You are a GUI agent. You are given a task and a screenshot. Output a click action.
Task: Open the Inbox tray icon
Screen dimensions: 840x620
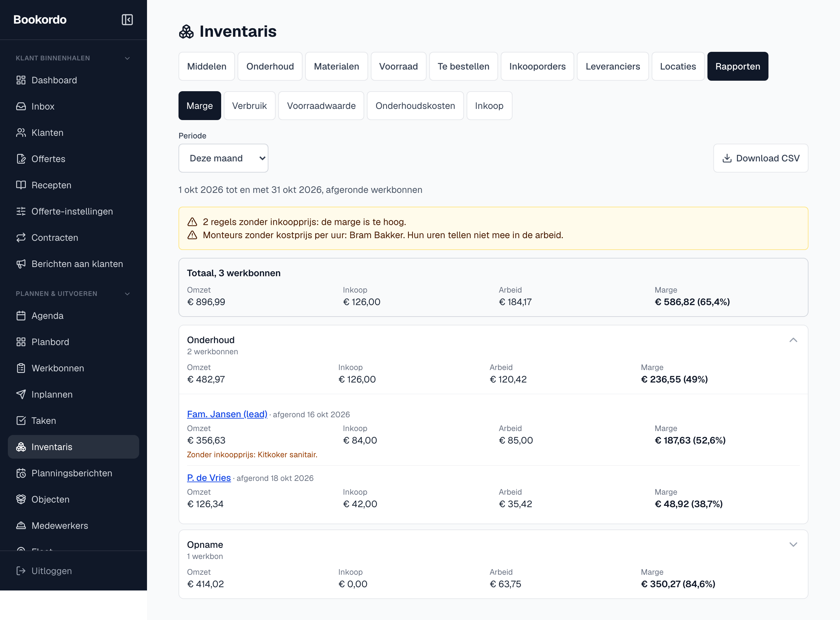click(21, 106)
